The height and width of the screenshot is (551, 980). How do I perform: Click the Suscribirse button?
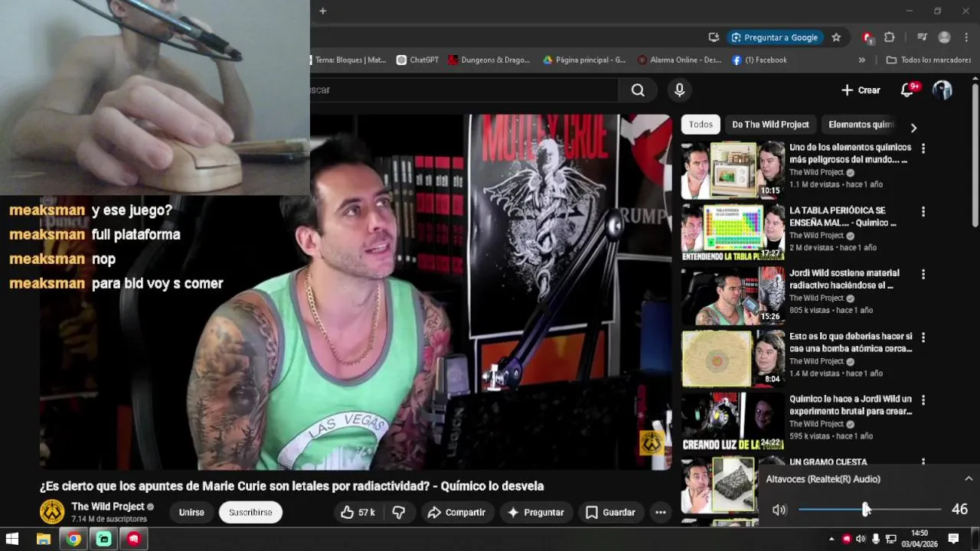[250, 512]
